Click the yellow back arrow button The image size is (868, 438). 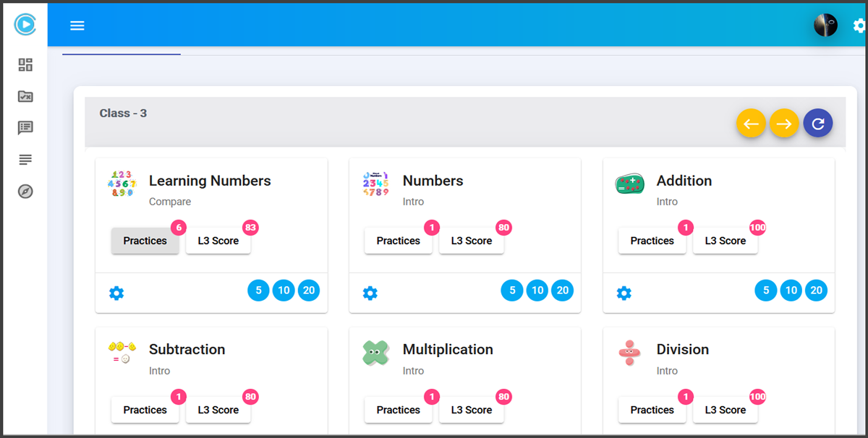point(751,124)
